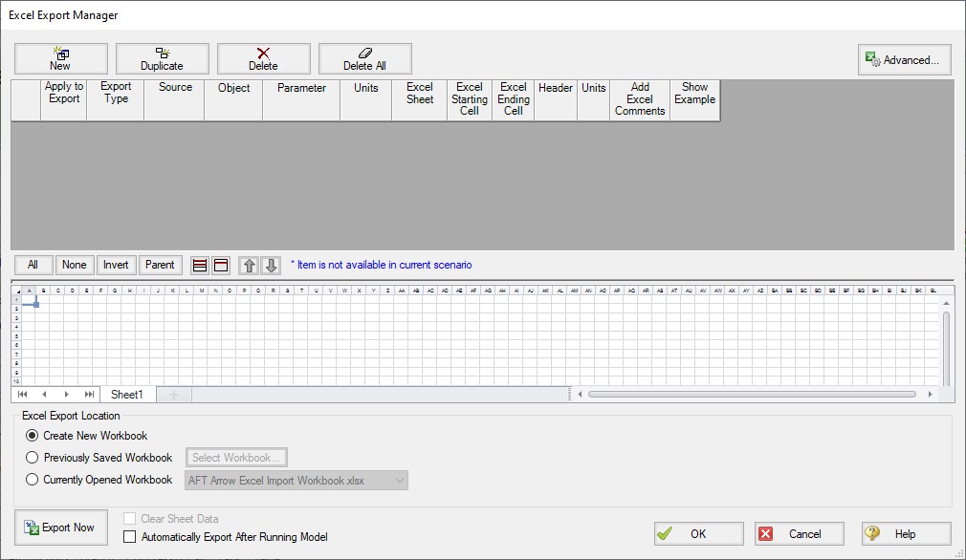Click the New export item button
The height and width of the screenshot is (560, 966).
[61, 59]
